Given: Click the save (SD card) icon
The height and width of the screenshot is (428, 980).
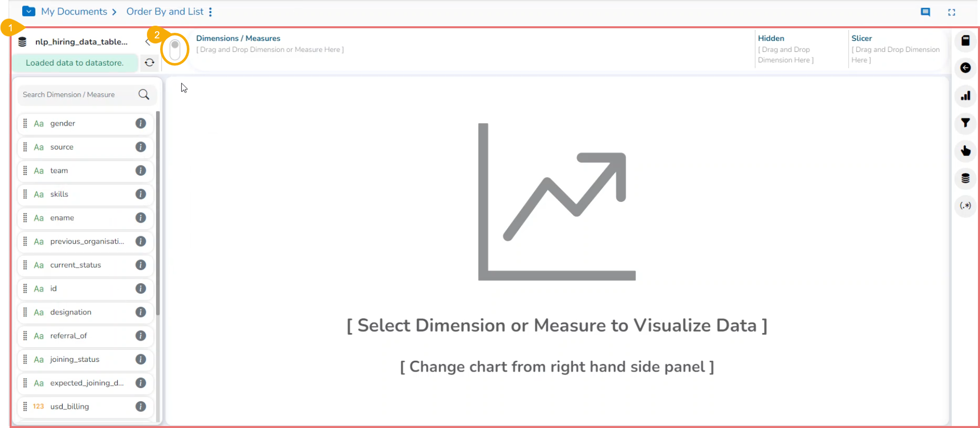Looking at the screenshot, I should tap(965, 41).
